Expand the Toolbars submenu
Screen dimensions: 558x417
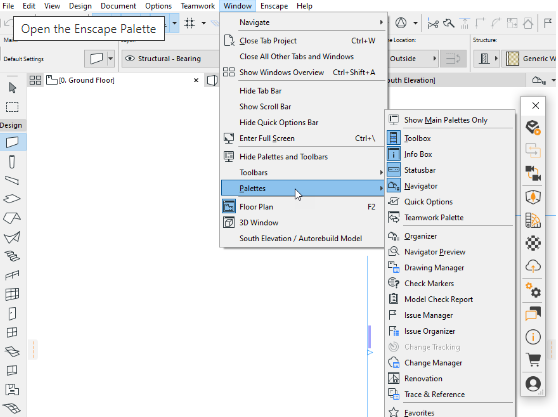click(x=302, y=172)
